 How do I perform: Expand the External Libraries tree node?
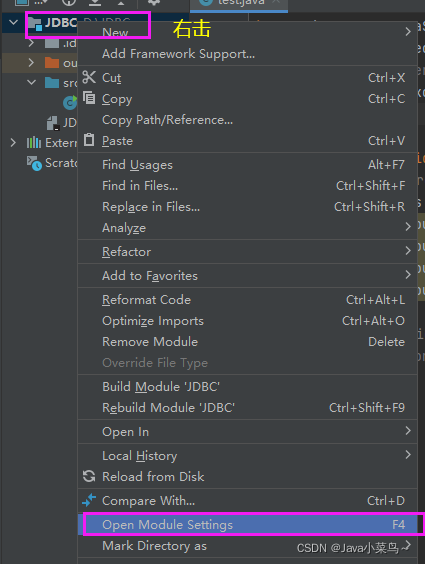click(13, 143)
